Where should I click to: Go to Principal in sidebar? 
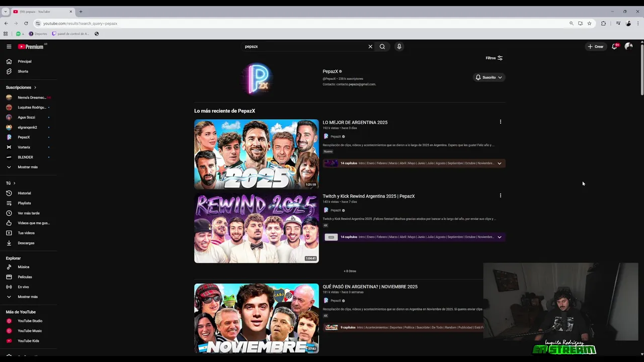click(x=24, y=61)
